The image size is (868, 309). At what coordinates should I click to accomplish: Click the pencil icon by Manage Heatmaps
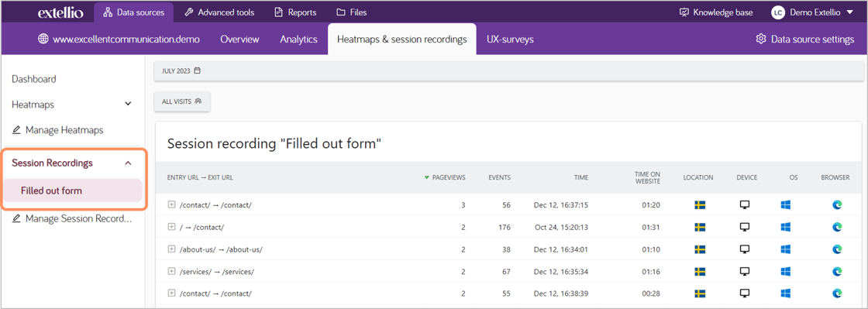[x=16, y=130]
